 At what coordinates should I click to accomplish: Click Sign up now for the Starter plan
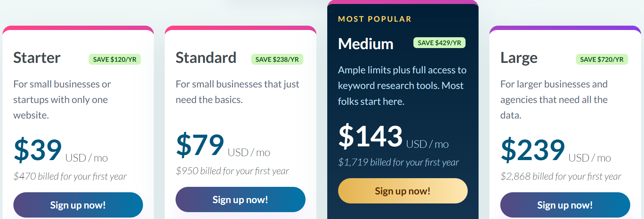pos(78,205)
